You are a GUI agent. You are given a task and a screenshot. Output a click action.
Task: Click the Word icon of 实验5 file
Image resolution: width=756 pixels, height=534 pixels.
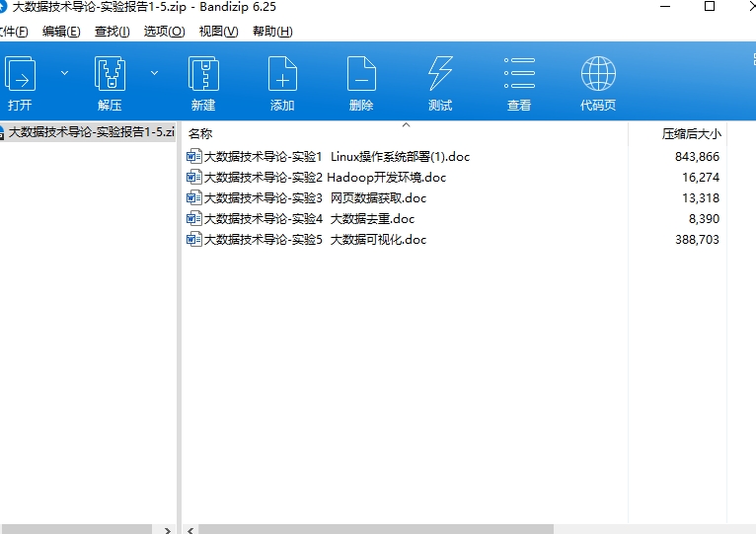coord(193,239)
